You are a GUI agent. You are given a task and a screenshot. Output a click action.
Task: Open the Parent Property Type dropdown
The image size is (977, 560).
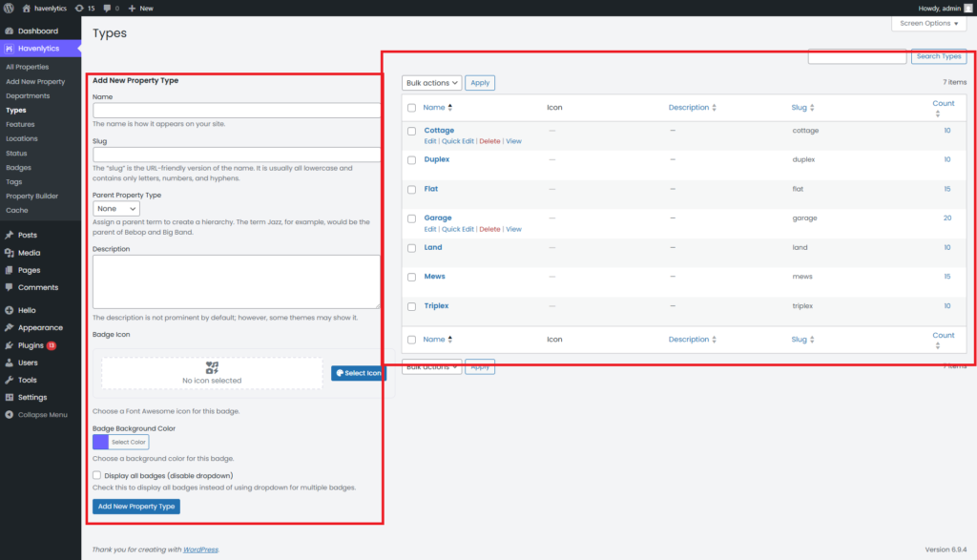116,208
